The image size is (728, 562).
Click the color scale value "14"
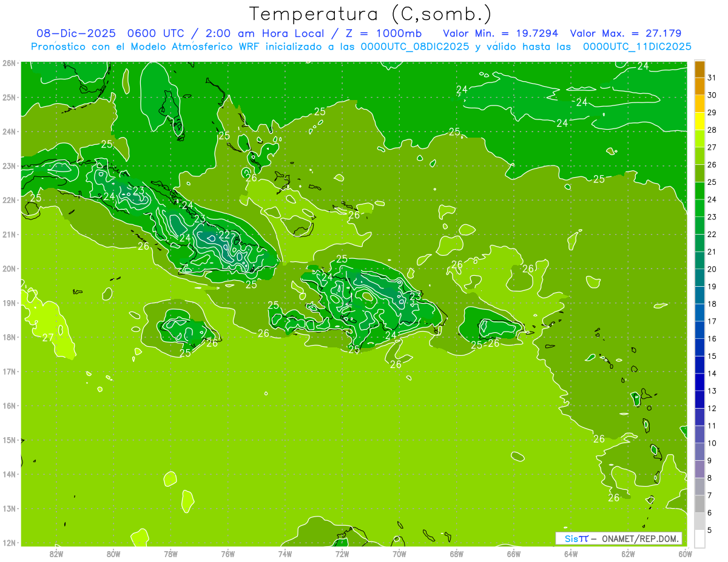coord(712,373)
